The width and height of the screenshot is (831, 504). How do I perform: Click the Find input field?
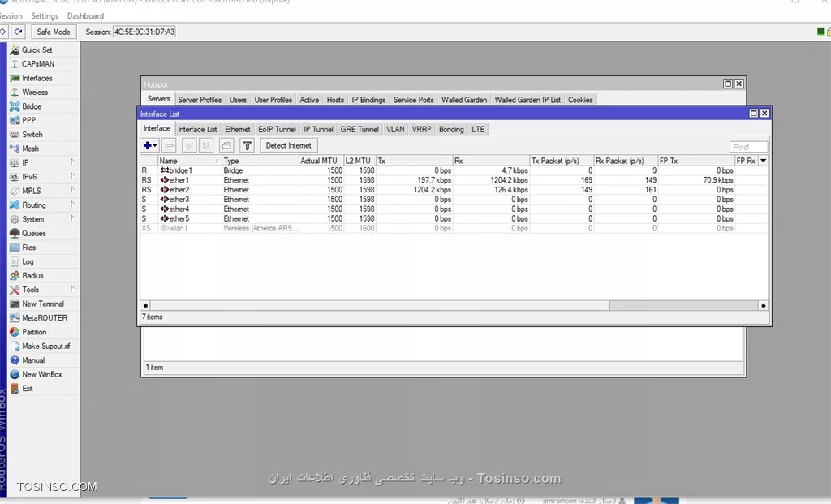click(748, 147)
